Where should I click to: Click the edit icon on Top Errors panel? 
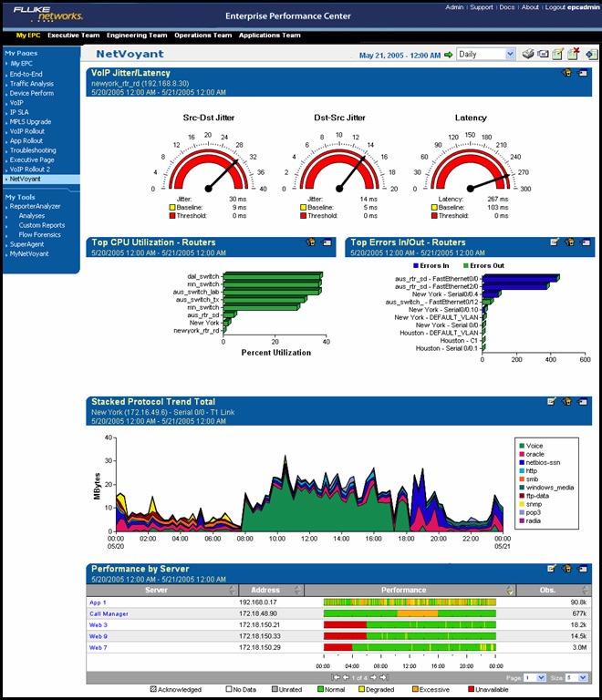tap(554, 242)
